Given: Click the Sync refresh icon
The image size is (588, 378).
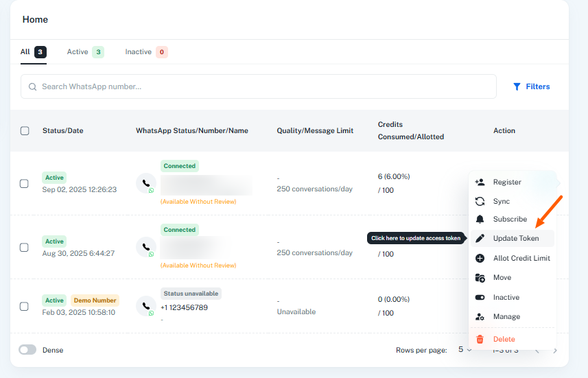Looking at the screenshot, I should click(480, 201).
